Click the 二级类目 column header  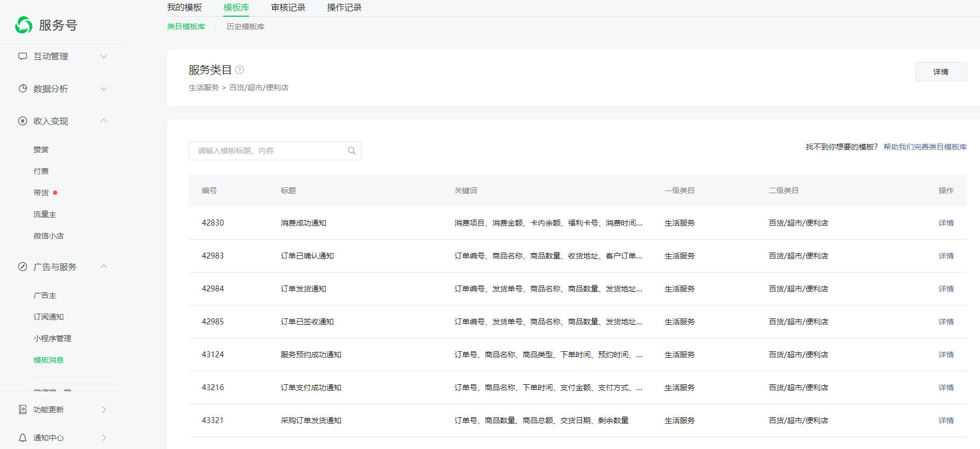point(784,191)
